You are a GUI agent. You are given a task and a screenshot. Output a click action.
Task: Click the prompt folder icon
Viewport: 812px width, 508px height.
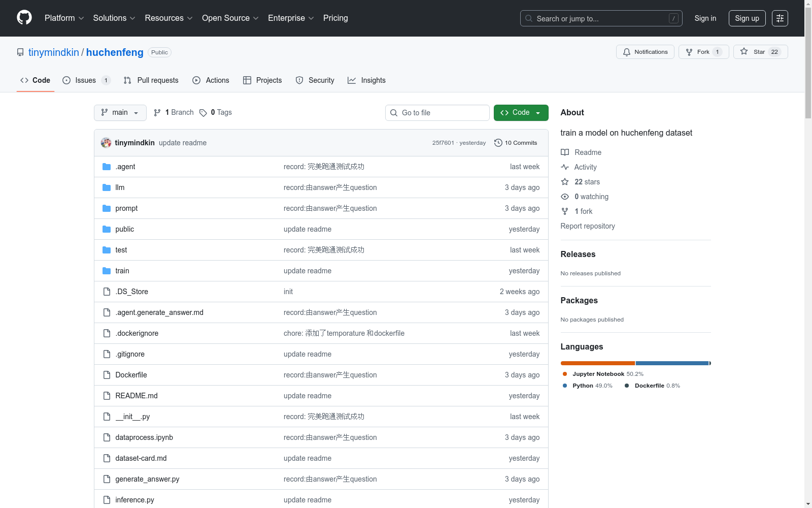107,208
